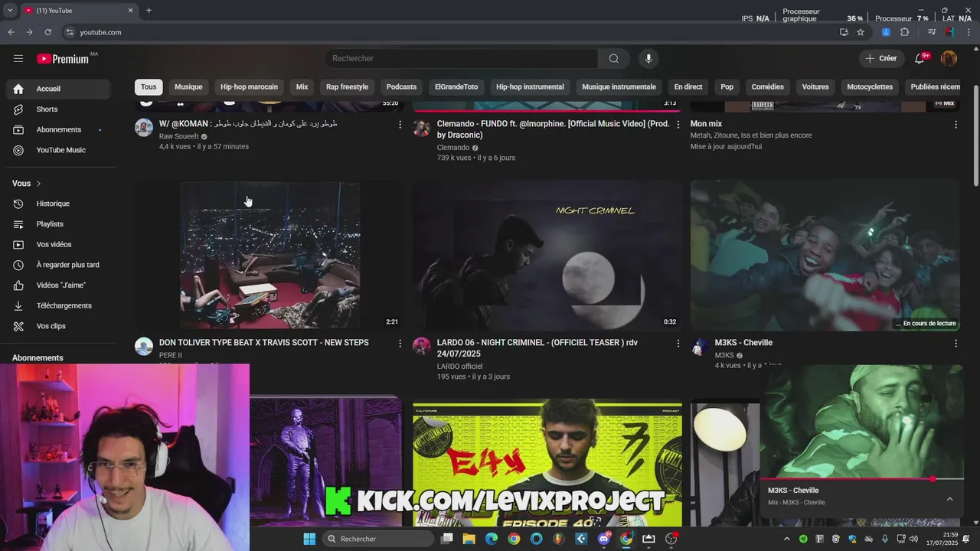Select the Hip-hop marocain filter chip
The width and height of the screenshot is (980, 551).
point(249,87)
